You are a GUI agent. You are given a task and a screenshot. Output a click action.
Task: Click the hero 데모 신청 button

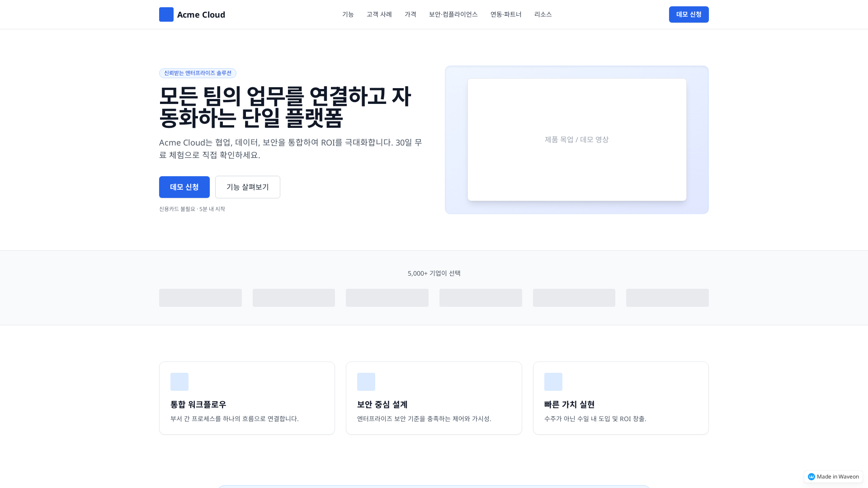click(184, 187)
